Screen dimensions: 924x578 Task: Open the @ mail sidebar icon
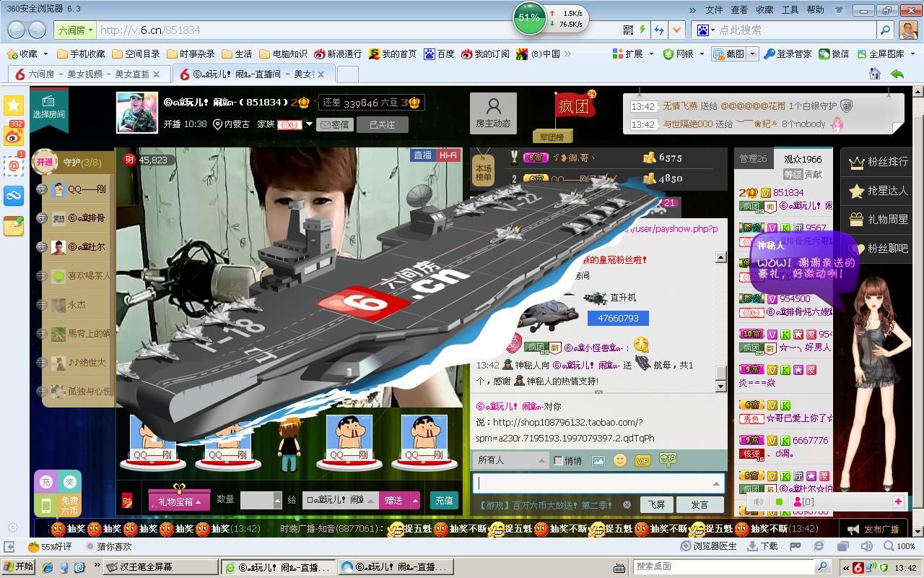click(14, 165)
